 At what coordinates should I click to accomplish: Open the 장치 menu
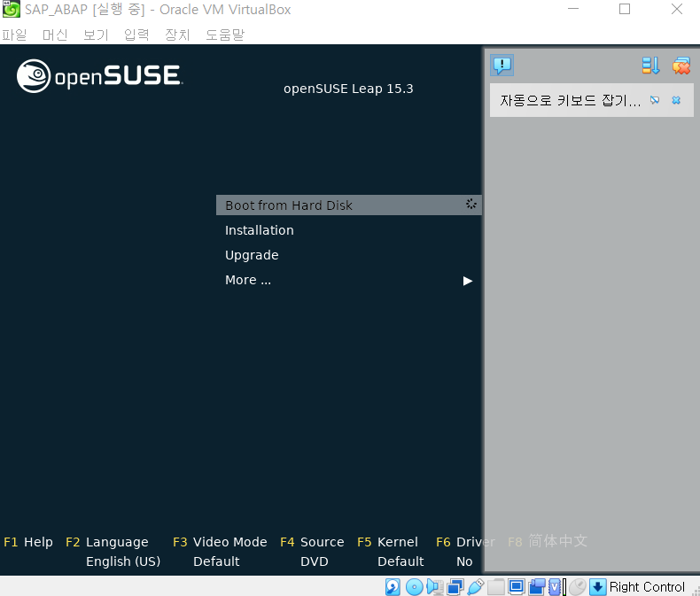coord(177,35)
